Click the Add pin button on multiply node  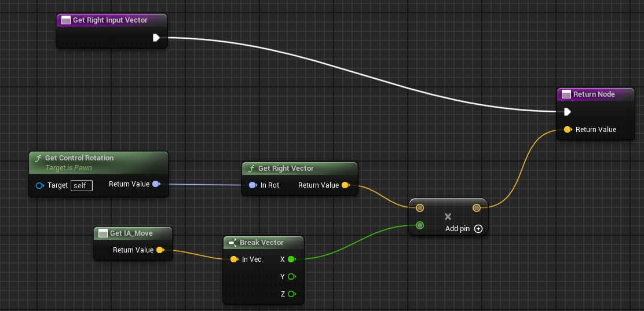coord(478,229)
